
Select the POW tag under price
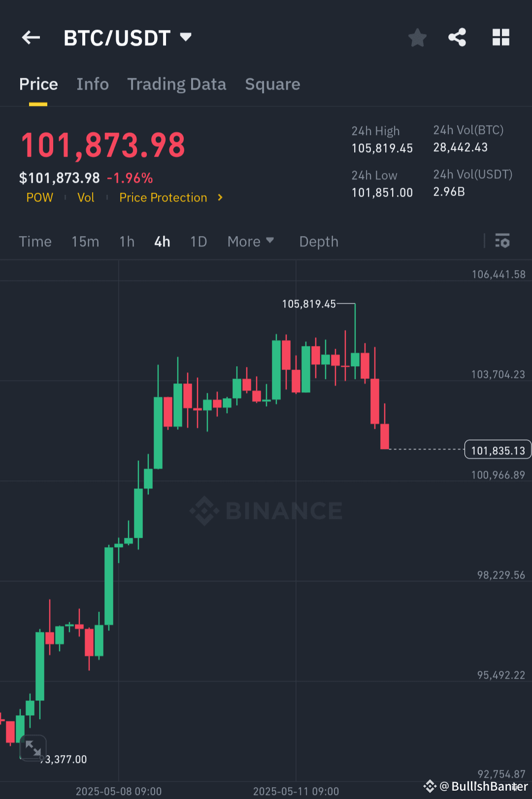click(x=39, y=197)
